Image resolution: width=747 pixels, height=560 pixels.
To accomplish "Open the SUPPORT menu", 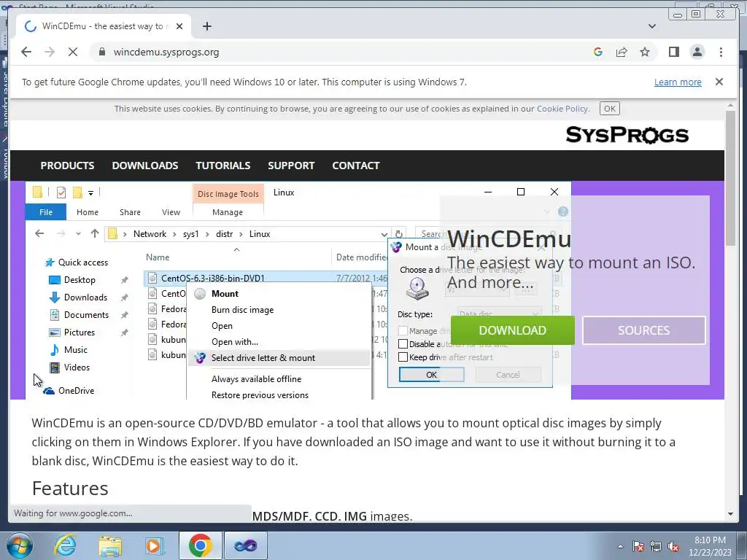I will pos(291,166).
